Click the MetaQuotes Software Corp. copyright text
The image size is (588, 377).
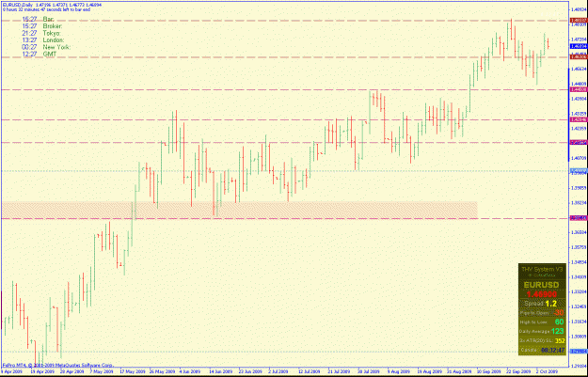coord(57,365)
